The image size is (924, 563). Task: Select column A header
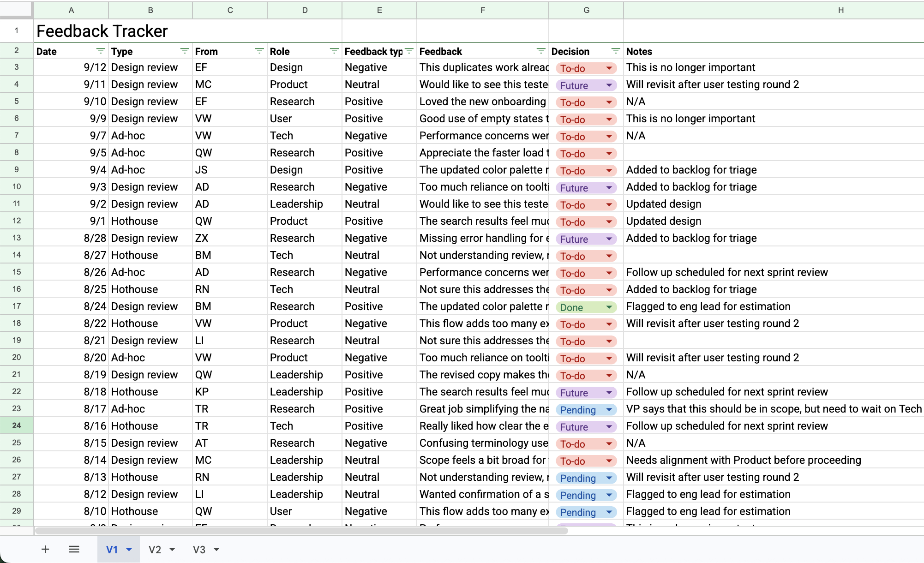(x=71, y=10)
